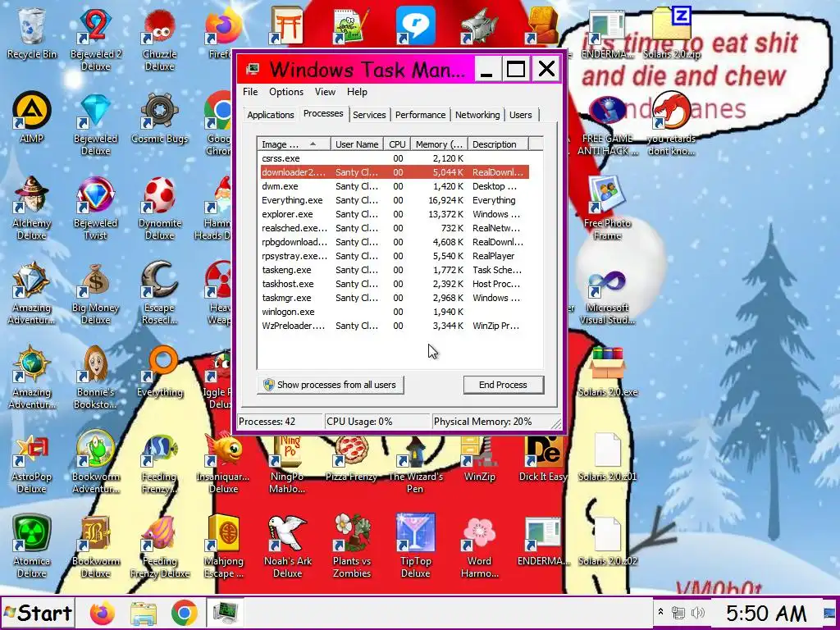This screenshot has height=630, width=840.
Task: Select the Pizza Frenzy desktop icon
Action: 351,456
